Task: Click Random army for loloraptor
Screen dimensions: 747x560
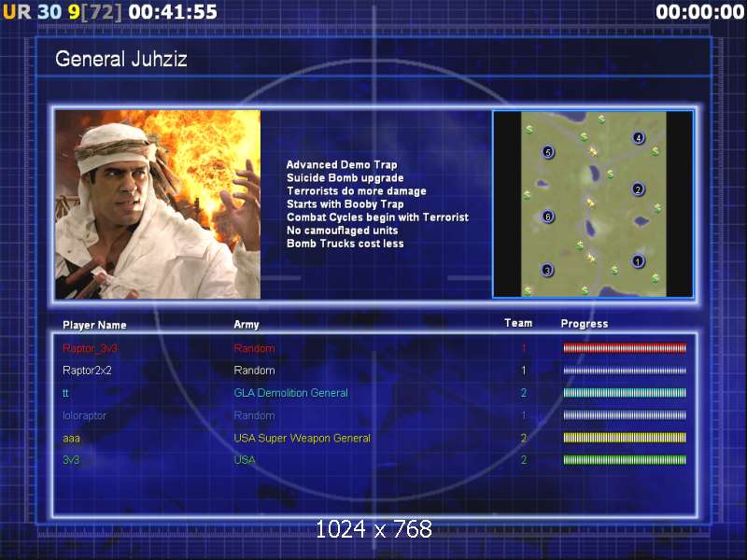Action: point(254,415)
